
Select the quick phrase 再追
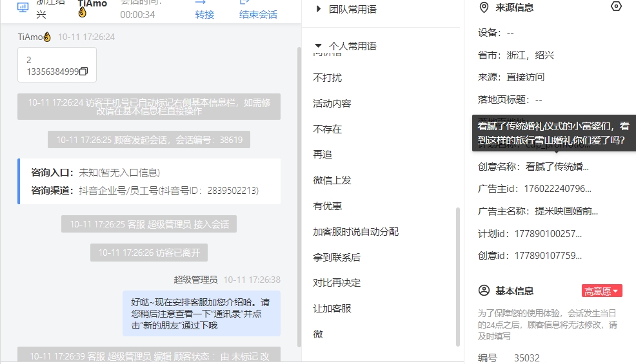point(323,155)
